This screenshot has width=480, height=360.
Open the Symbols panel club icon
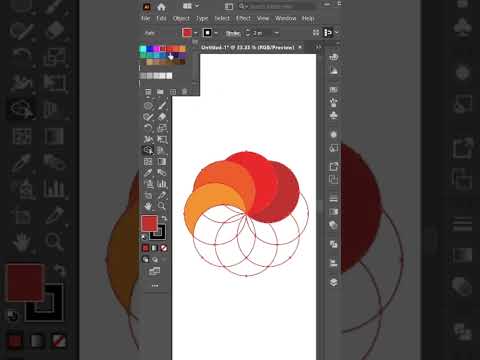(333, 115)
